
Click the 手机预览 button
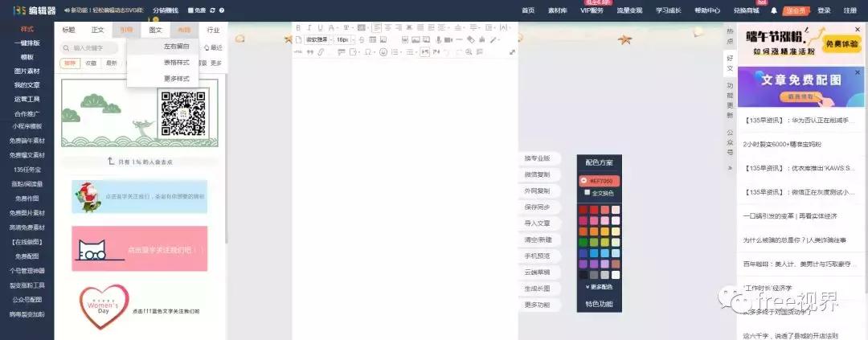tap(538, 256)
